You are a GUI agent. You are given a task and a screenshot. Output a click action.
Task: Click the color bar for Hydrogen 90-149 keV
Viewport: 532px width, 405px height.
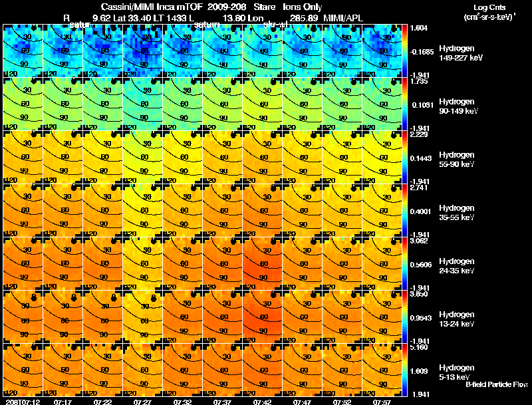(x=404, y=104)
